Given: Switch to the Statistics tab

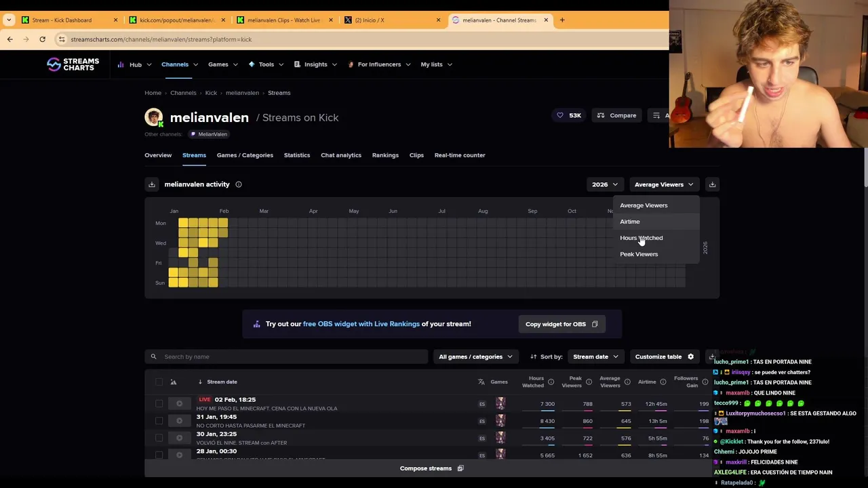Looking at the screenshot, I should (x=297, y=155).
